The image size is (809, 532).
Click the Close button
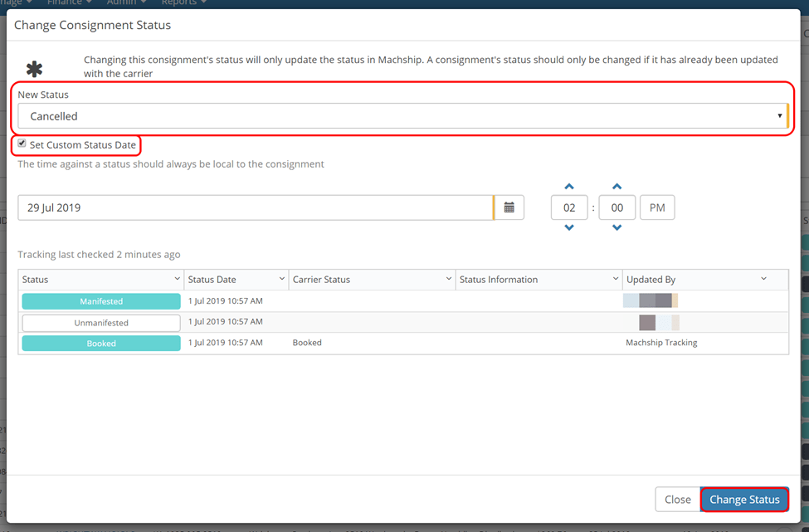[679, 499]
